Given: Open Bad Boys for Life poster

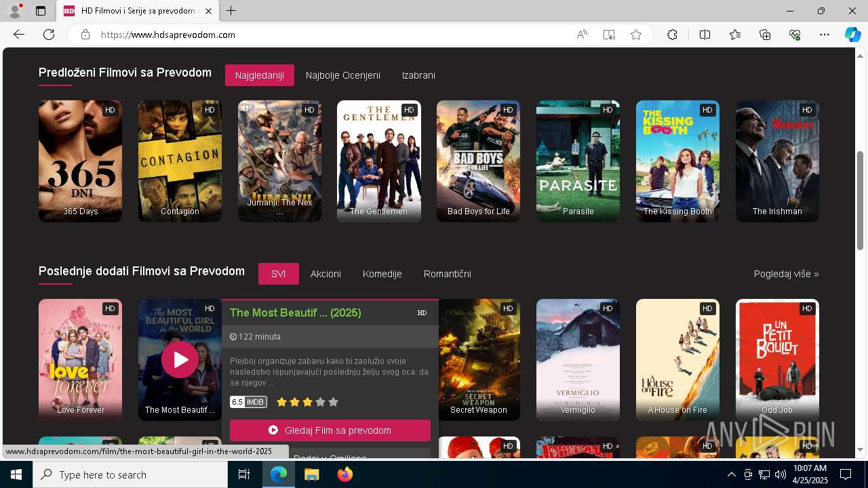Looking at the screenshot, I should pyautogui.click(x=479, y=161).
